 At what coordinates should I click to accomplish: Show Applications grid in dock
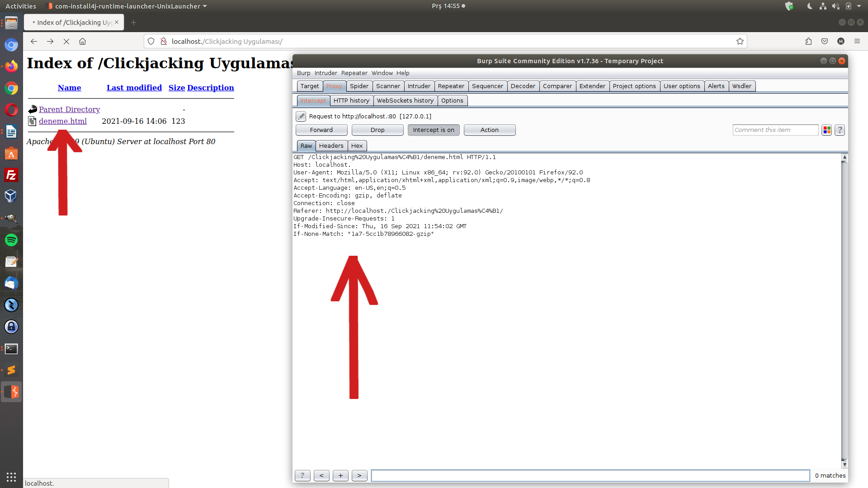11,477
